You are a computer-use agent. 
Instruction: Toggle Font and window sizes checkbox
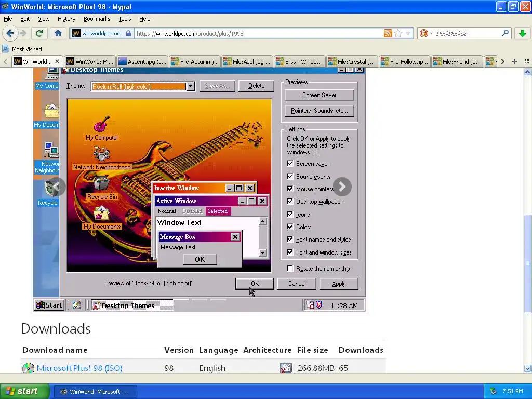[x=290, y=252]
